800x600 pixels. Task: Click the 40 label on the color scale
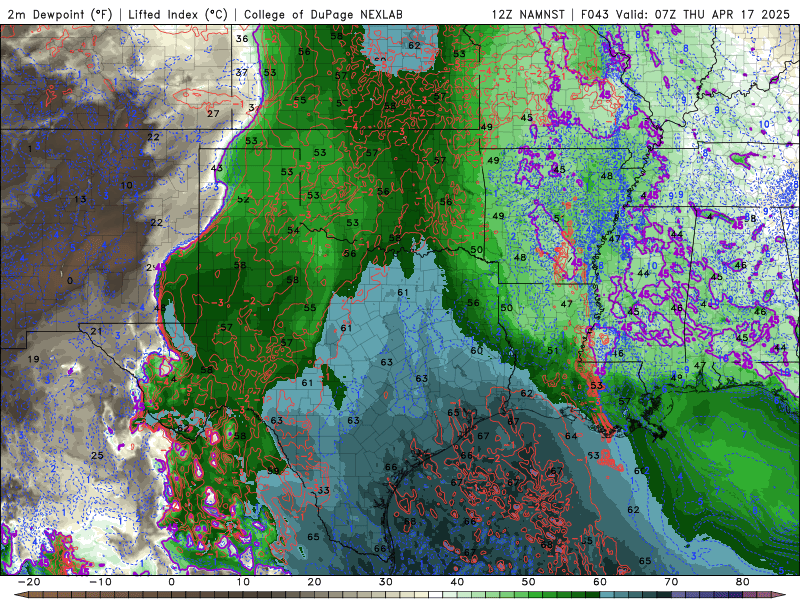tap(457, 582)
